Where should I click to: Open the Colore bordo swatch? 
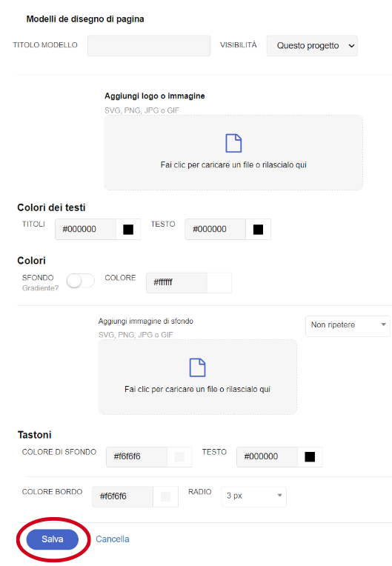(165, 496)
